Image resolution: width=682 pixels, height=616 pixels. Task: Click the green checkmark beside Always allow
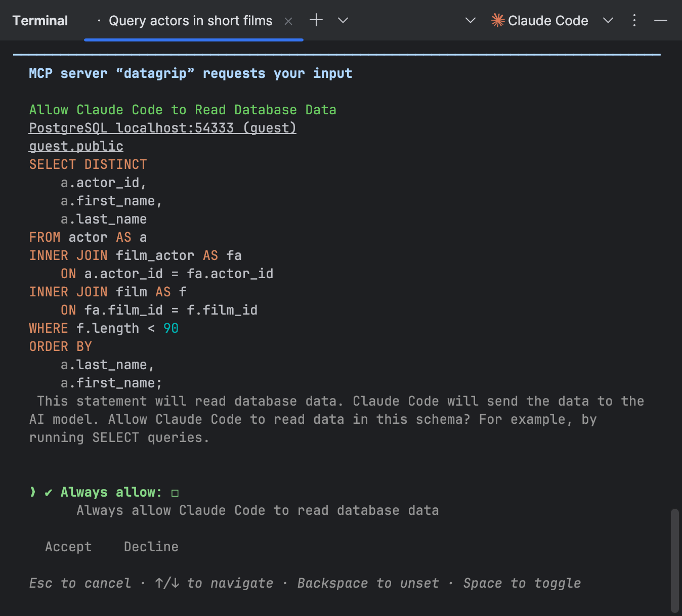[49, 493]
